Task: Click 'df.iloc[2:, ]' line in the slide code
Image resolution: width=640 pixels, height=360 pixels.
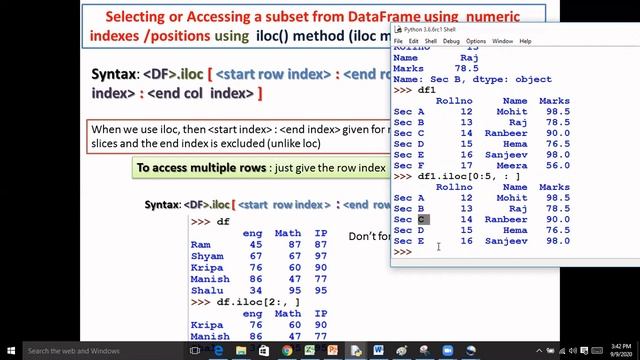Action: pyautogui.click(x=258, y=302)
